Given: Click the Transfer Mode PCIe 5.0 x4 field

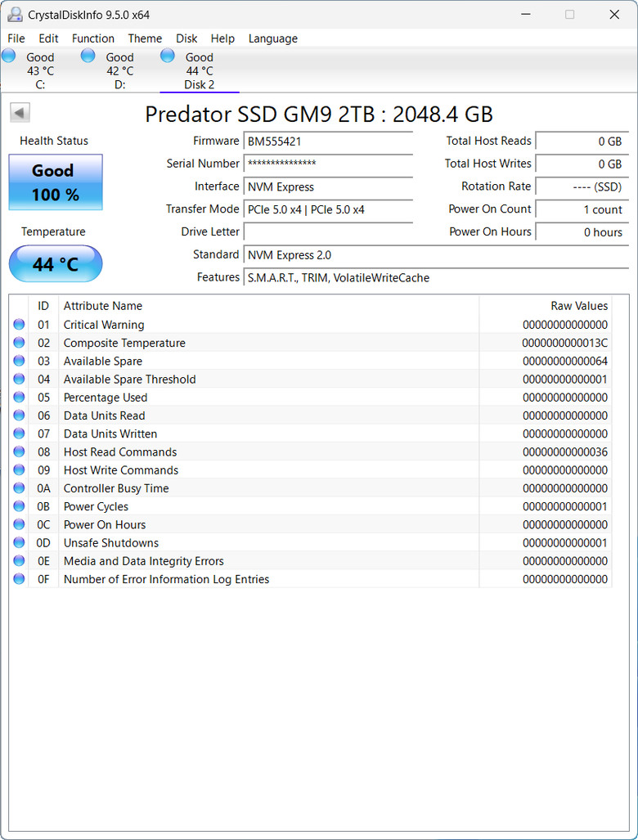Looking at the screenshot, I should pos(328,209).
